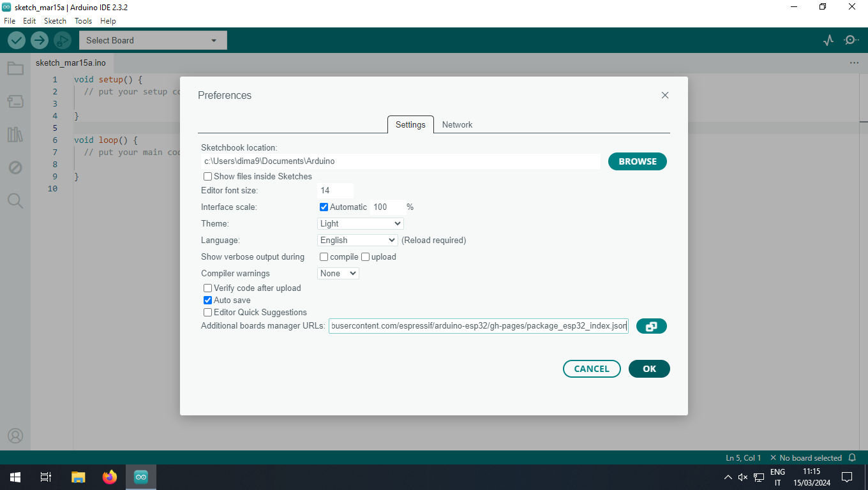
Task: Open the additional URLs editor window icon
Action: coord(651,326)
